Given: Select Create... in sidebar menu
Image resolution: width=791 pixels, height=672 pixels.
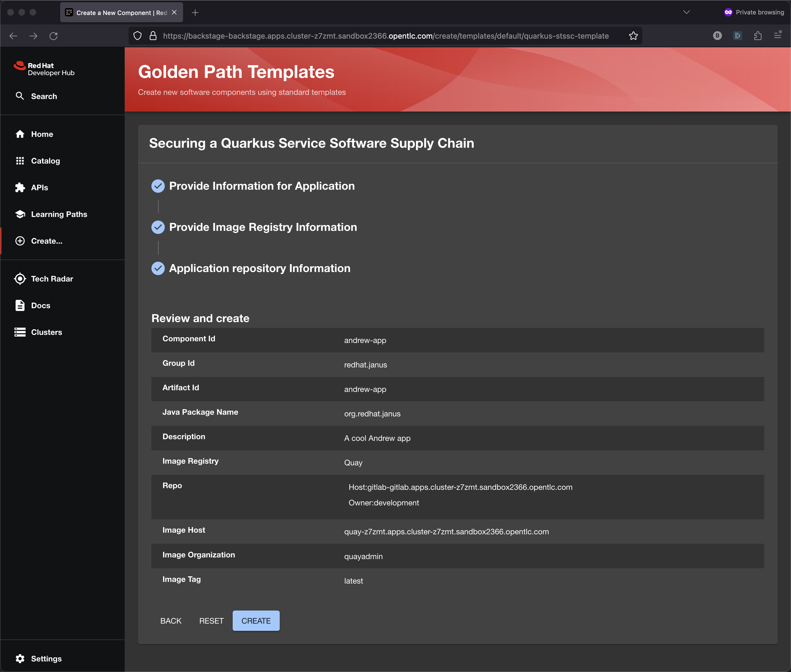Looking at the screenshot, I should tap(46, 241).
